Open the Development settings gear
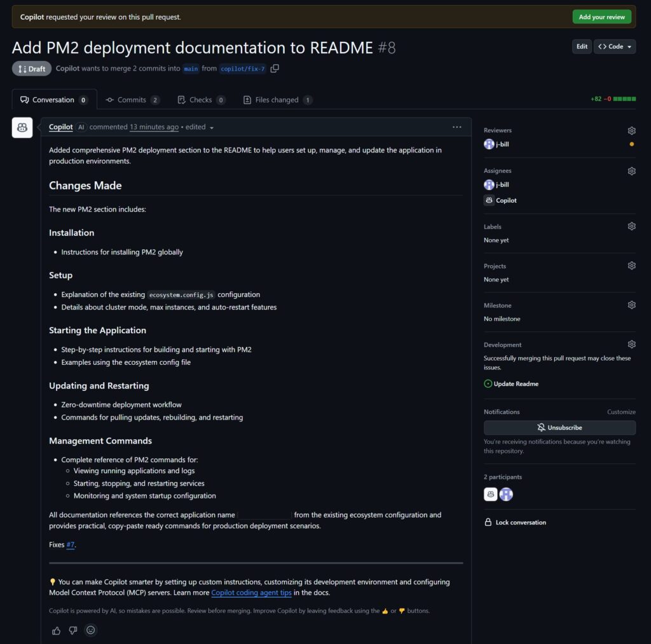 [631, 344]
